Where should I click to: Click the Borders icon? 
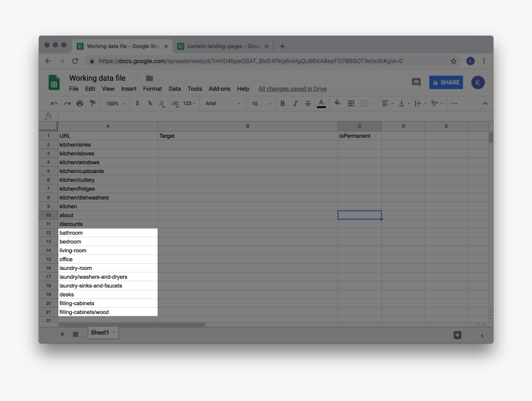[351, 103]
